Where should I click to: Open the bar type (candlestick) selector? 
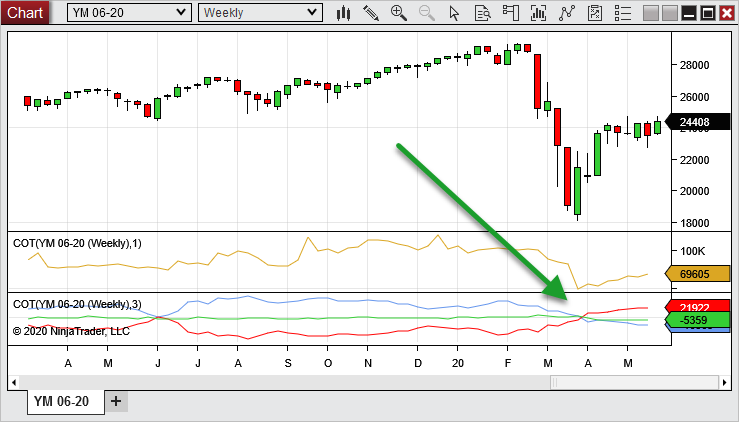coord(343,13)
